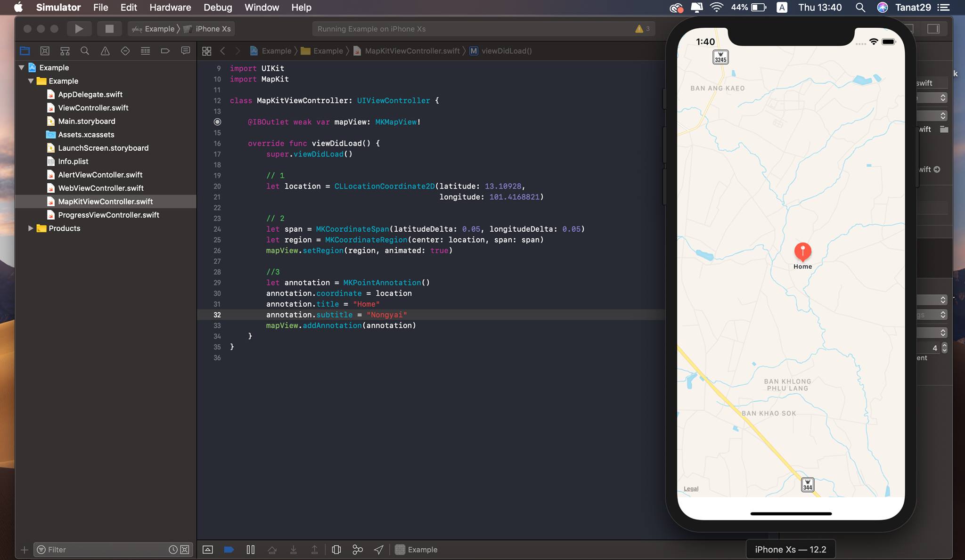Viewport: 965px width, 560px height.
Task: Click the Debug View Hierarchy icon
Action: pyautogui.click(x=336, y=550)
